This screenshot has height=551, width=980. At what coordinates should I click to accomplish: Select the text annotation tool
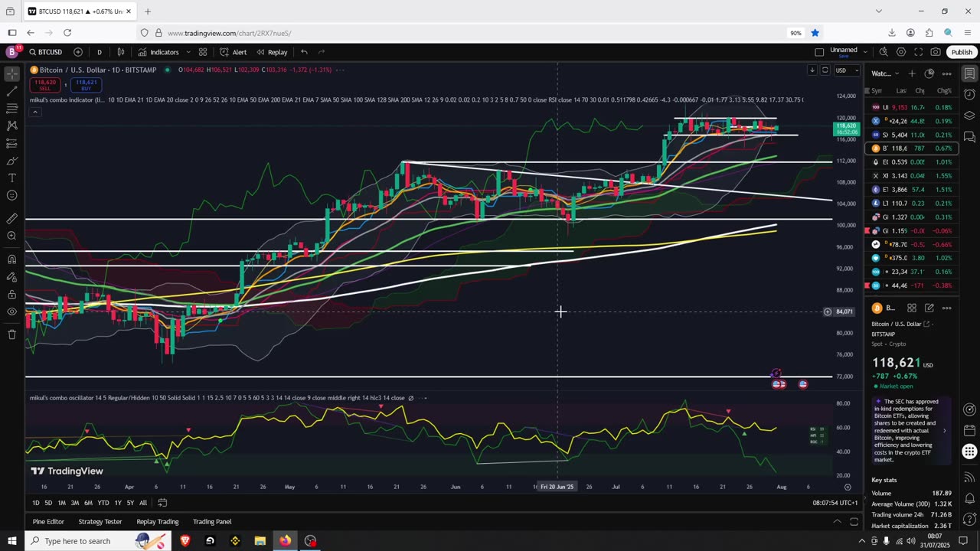coord(11,178)
